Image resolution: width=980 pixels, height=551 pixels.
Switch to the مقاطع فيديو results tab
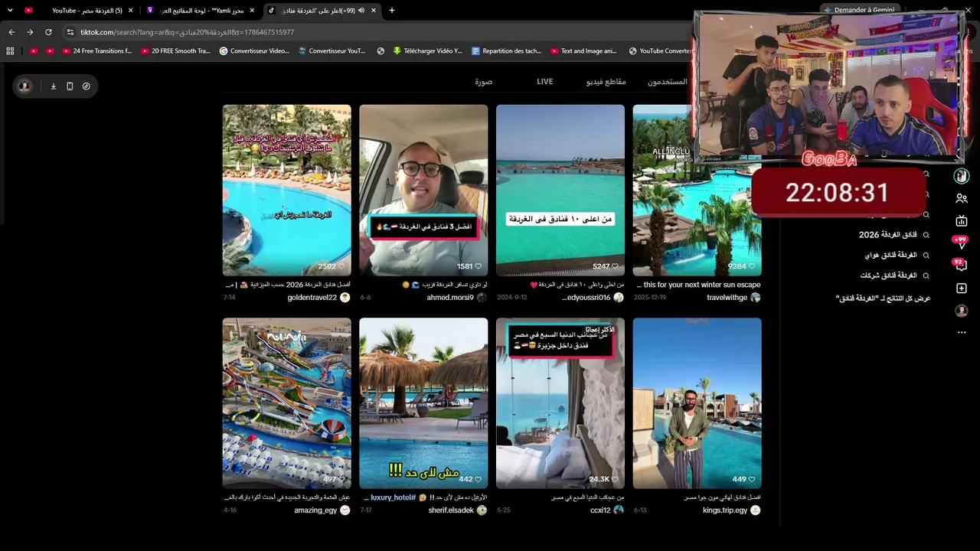(606, 82)
